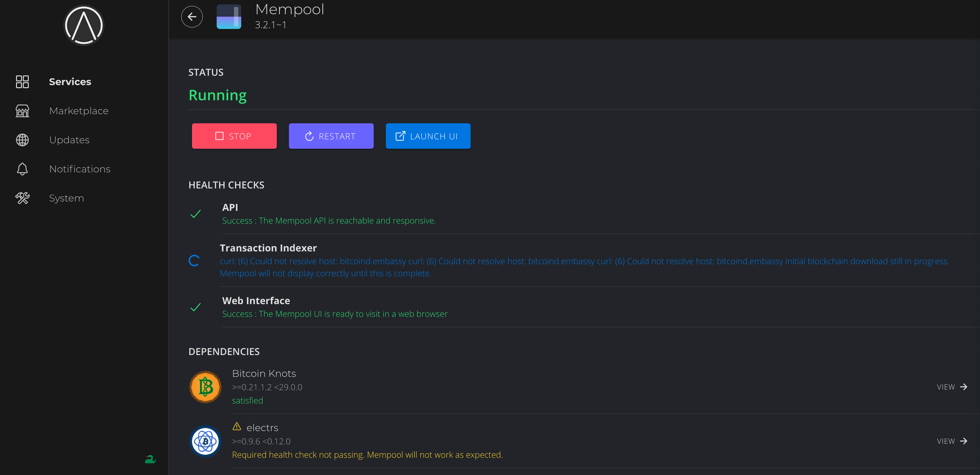This screenshot has width=980, height=475.
Task: Go back using the arrow button
Action: (x=192, y=17)
